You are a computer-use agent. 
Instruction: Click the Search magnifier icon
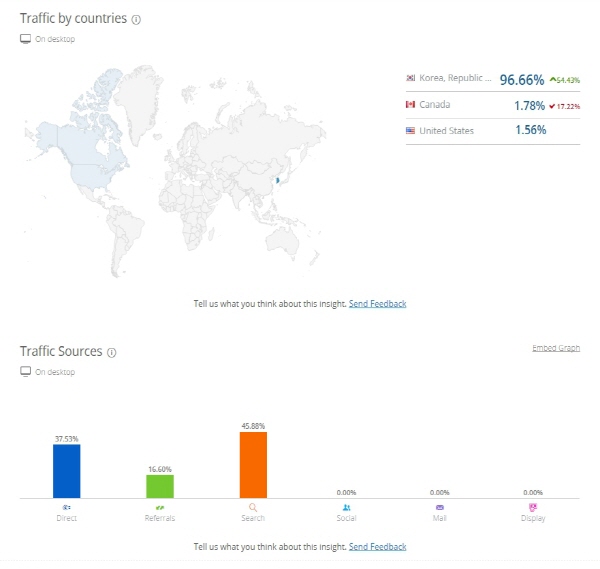pyautogui.click(x=253, y=507)
